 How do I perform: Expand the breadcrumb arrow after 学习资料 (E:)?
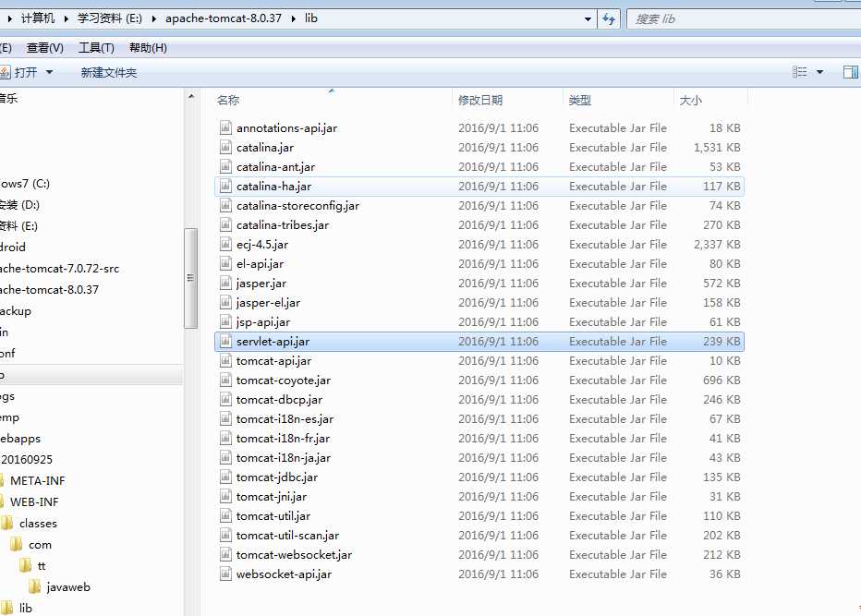pyautogui.click(x=153, y=18)
